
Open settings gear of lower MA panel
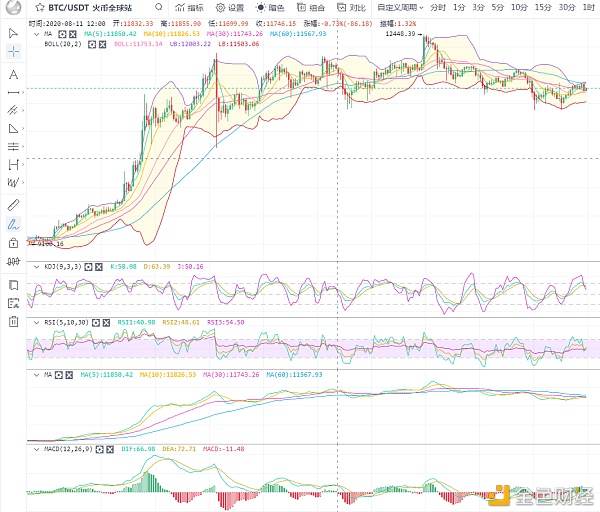pos(59,375)
